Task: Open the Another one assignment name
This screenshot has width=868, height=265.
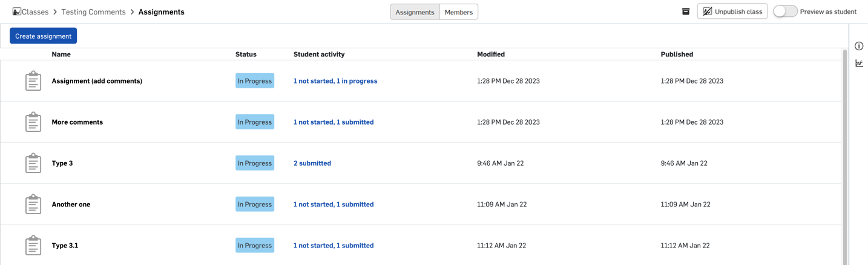Action: (x=71, y=204)
